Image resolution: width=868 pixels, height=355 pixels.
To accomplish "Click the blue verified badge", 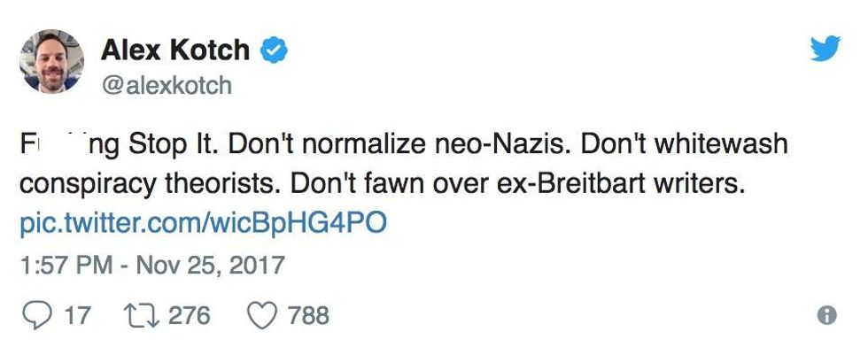I will [274, 50].
